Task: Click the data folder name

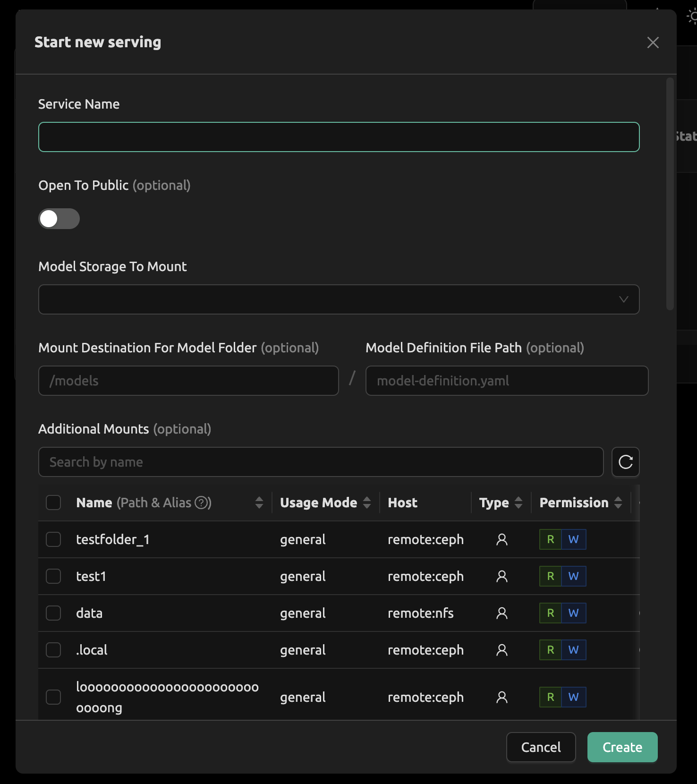Action: point(89,613)
